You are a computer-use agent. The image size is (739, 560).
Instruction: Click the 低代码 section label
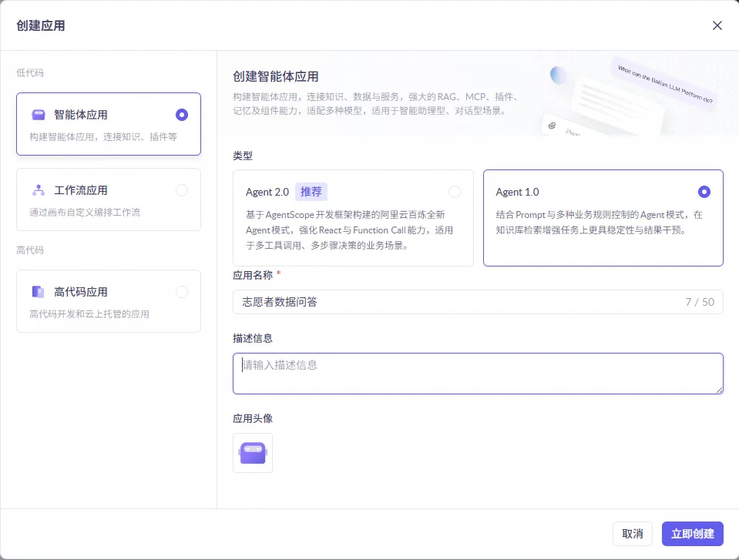click(x=30, y=73)
